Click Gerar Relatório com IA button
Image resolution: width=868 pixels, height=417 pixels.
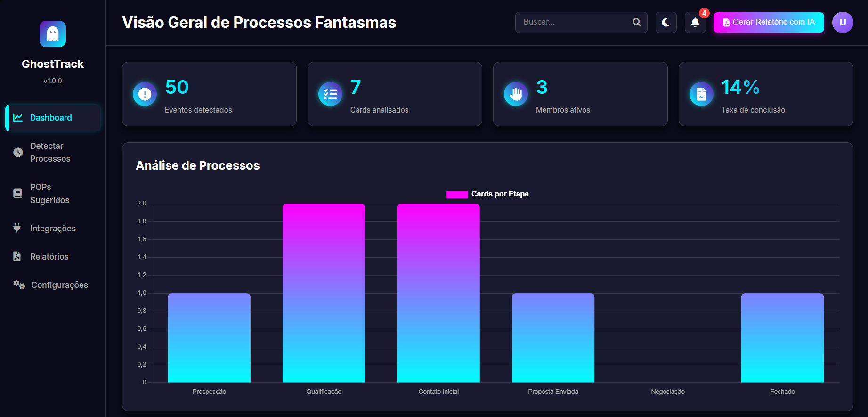pos(769,22)
